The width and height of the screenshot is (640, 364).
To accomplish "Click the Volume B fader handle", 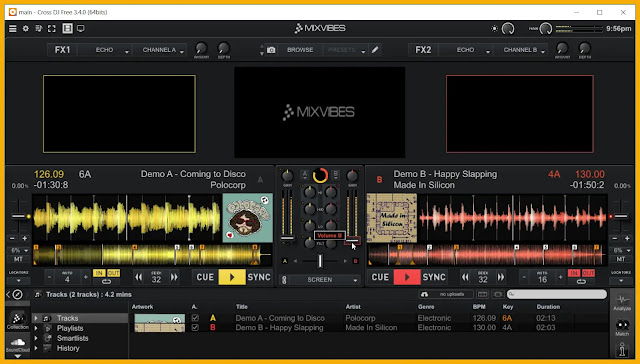I will tap(352, 240).
